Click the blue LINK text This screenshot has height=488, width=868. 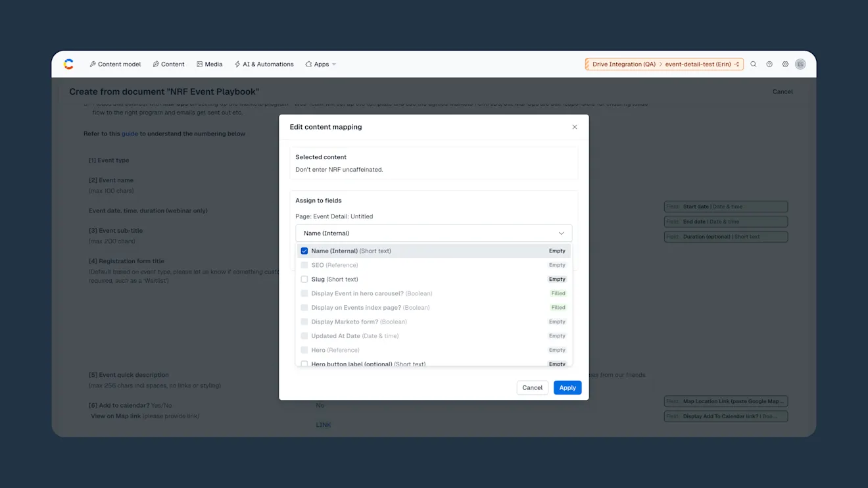tap(324, 425)
